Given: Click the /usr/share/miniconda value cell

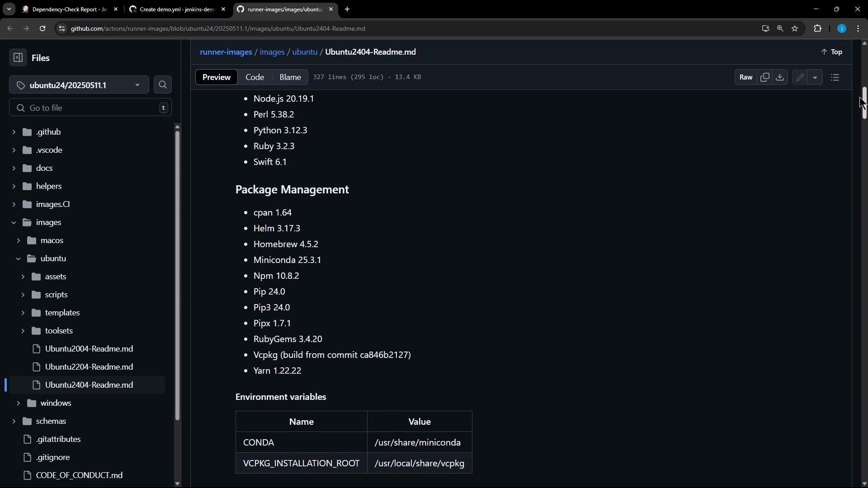Looking at the screenshot, I should (x=420, y=442).
